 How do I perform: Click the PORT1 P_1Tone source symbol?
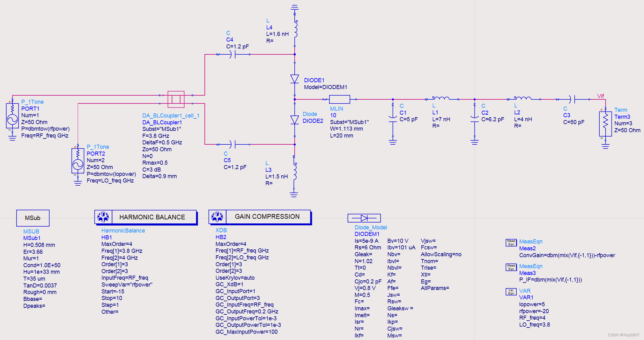pyautogui.click(x=12, y=116)
